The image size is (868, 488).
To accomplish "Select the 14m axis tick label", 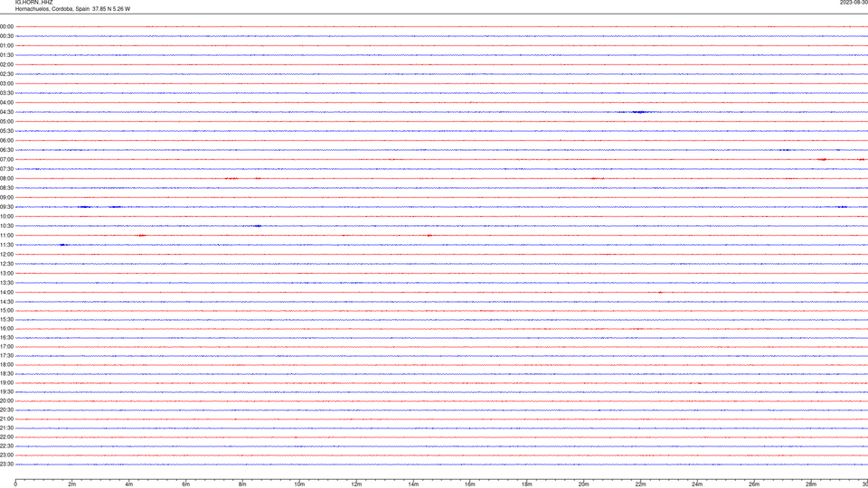I will pos(413,484).
